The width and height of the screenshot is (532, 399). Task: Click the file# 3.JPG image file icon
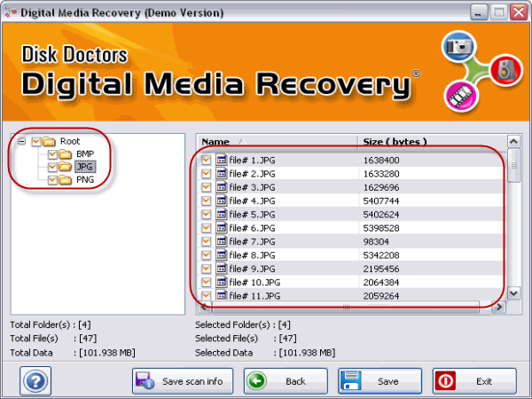point(221,187)
